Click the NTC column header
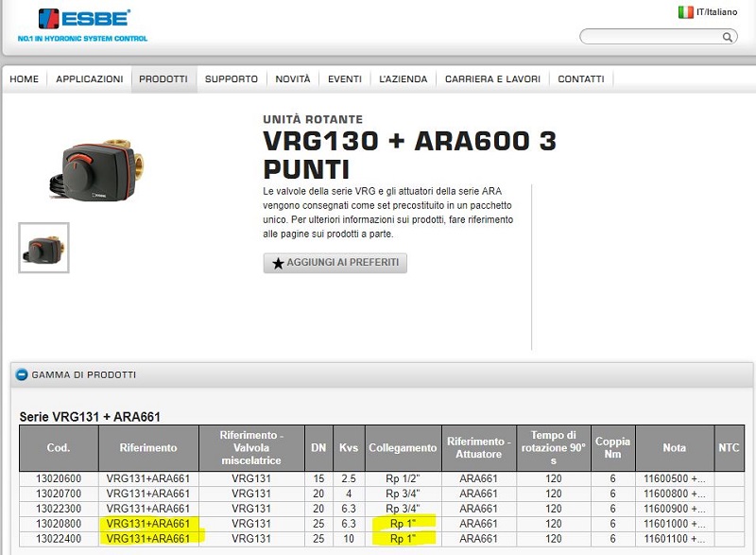 click(x=729, y=448)
